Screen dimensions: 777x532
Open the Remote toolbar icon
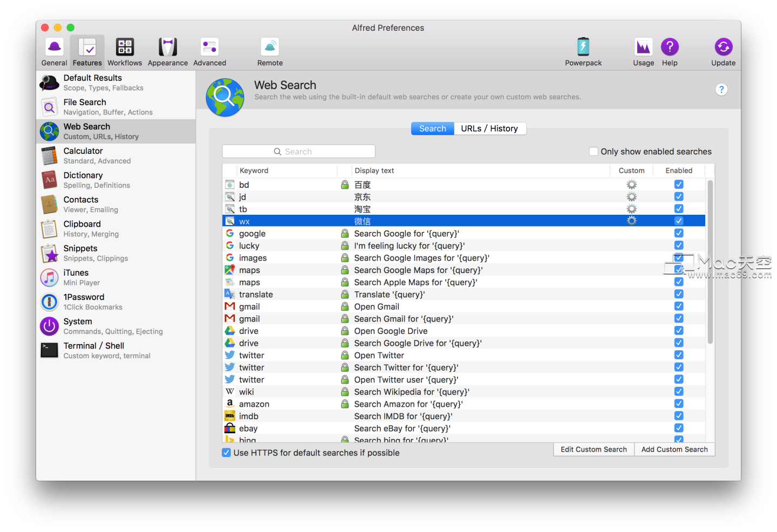(x=270, y=52)
